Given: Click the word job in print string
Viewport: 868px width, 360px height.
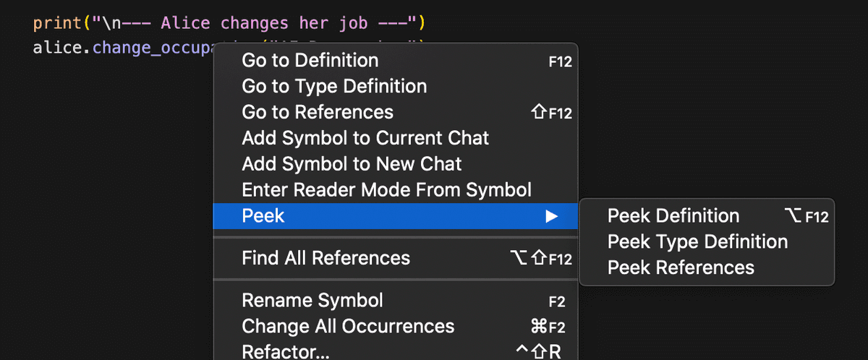Looking at the screenshot, I should click(x=351, y=23).
